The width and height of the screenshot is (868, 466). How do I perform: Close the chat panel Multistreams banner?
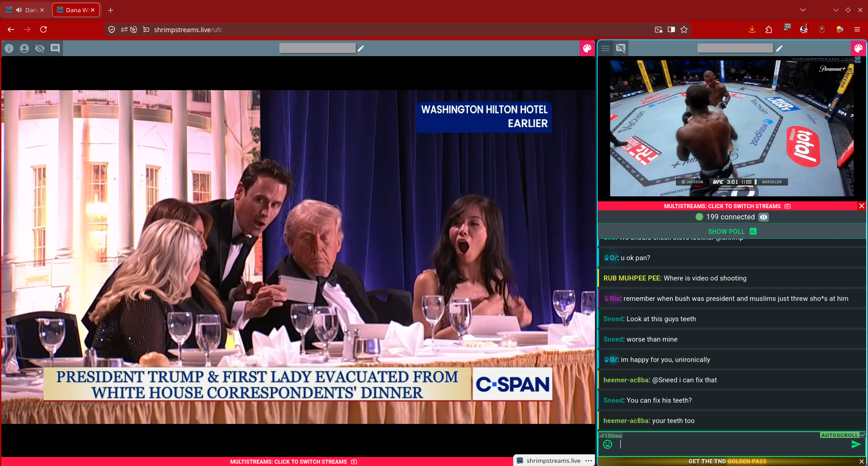[862, 206]
